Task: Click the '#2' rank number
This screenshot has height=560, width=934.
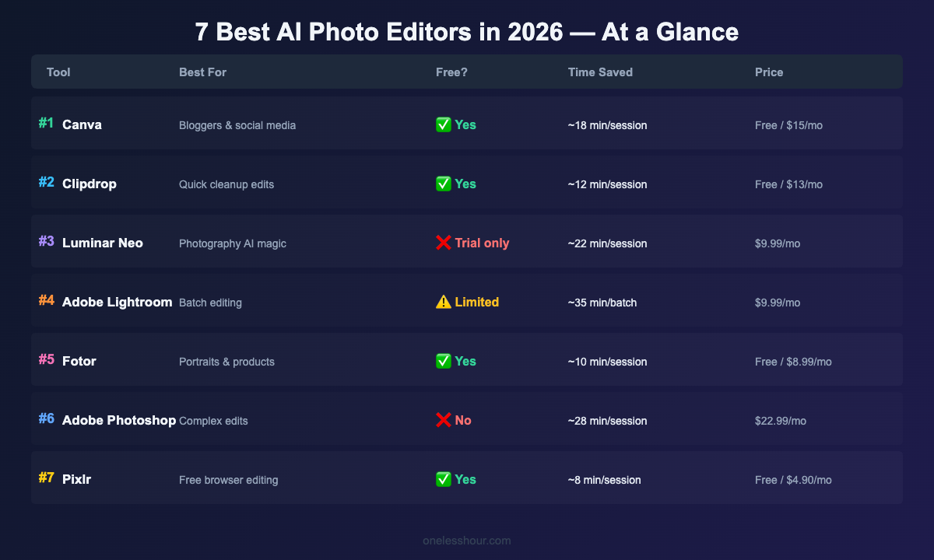Action: pos(47,182)
